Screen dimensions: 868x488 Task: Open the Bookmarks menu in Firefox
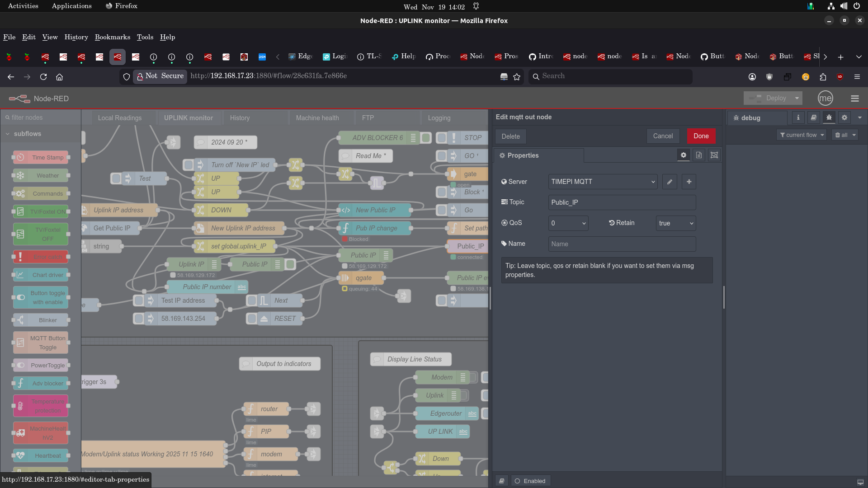coord(112,37)
